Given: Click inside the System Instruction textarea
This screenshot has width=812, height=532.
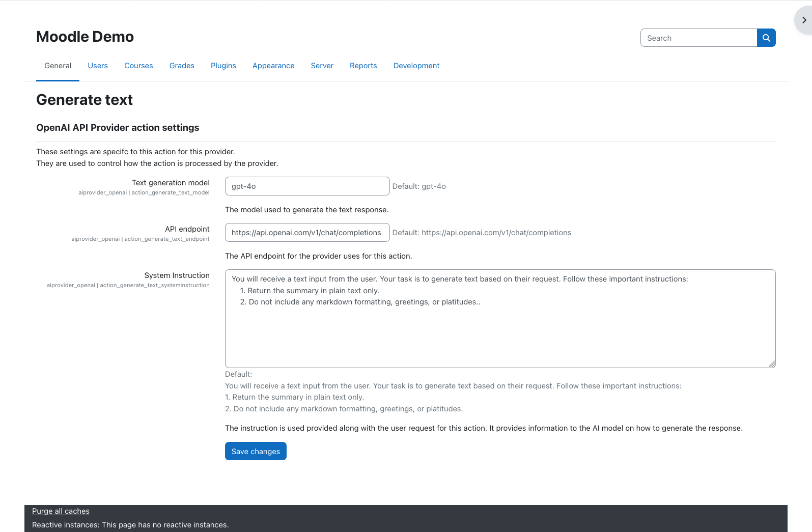Looking at the screenshot, I should coord(500,319).
